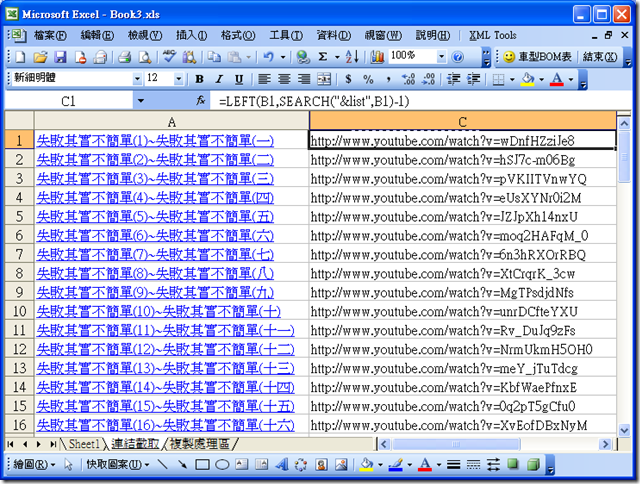Toggle Bold formatting
The height and width of the screenshot is (484, 640).
(x=199, y=79)
